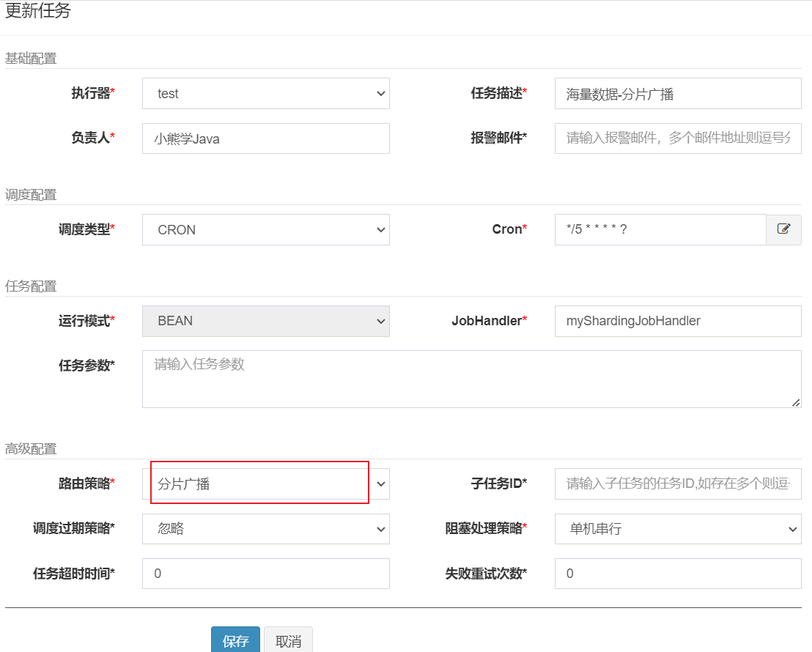Focus the 负责人 field with 小熊学Java
Viewport: 812px width, 652px height.
[x=266, y=138]
